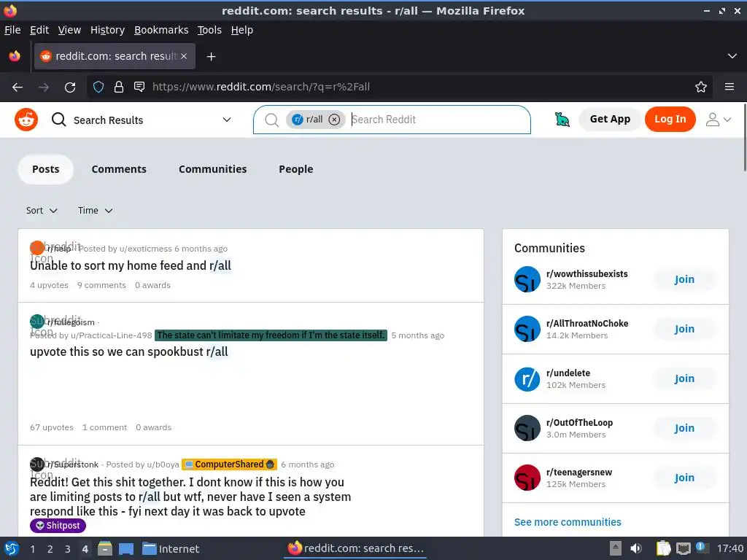Open the View menu
The image size is (747, 560).
pos(69,30)
